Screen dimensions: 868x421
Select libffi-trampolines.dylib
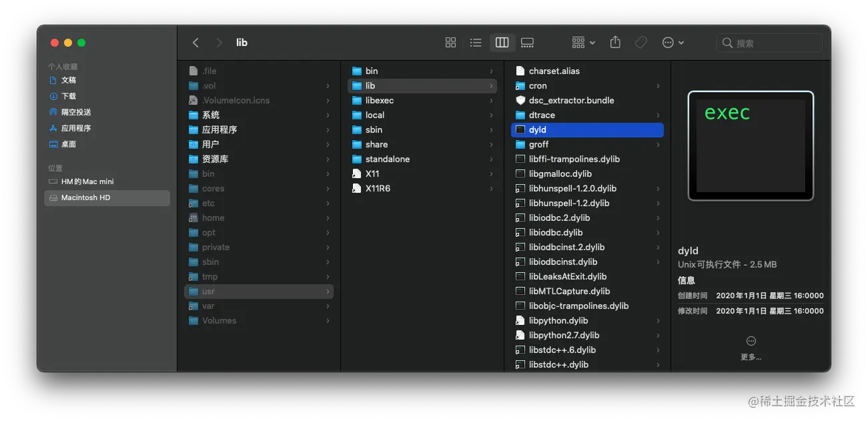(587, 159)
